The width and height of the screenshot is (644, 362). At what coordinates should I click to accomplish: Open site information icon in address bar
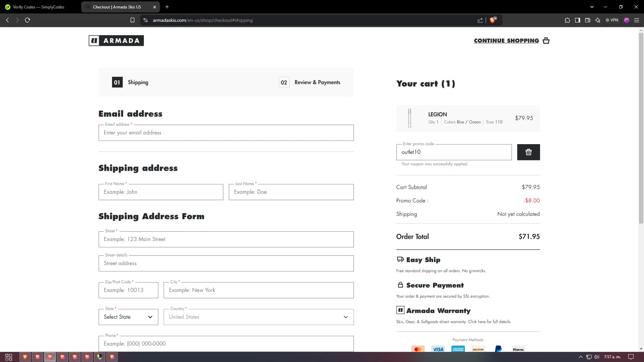tap(146, 20)
